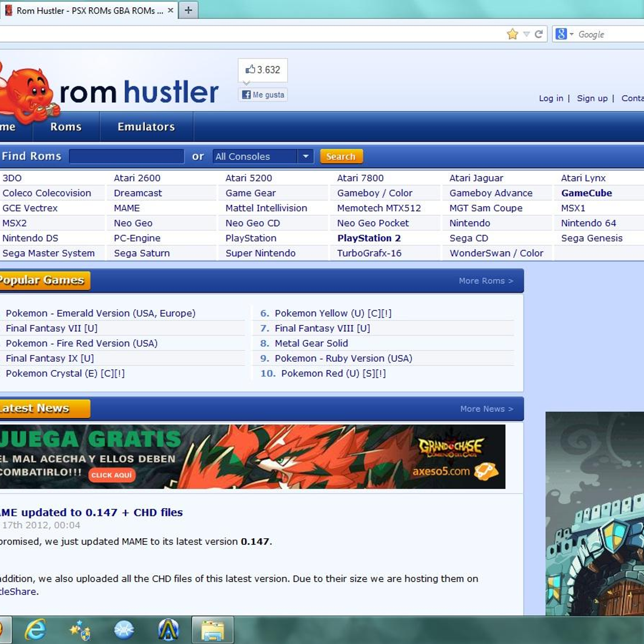Click the thumbs-up like count box
644x644 pixels.
pos(263,70)
